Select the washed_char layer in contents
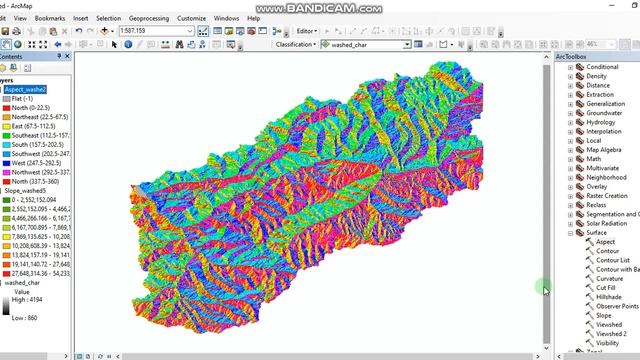Screen dimensions: 640x360 [22, 282]
